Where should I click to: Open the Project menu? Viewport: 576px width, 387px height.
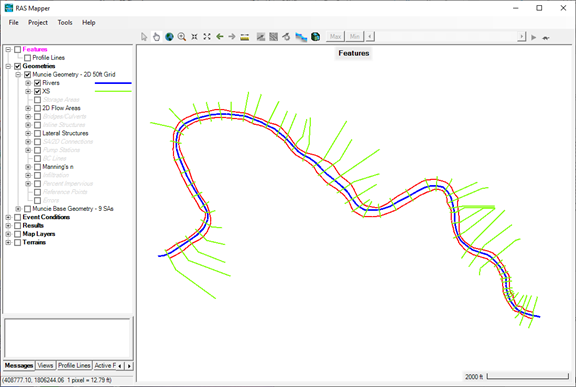[38, 23]
